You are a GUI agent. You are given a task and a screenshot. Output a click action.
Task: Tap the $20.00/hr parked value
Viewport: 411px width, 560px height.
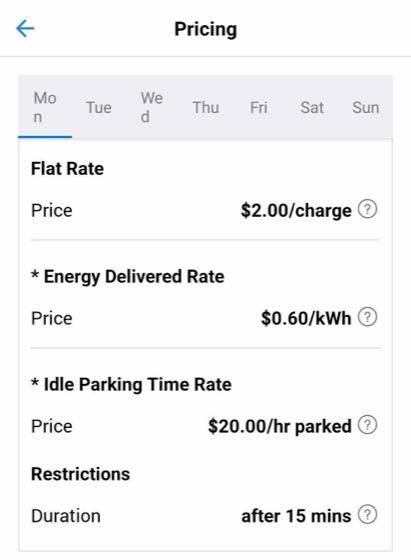point(280,426)
